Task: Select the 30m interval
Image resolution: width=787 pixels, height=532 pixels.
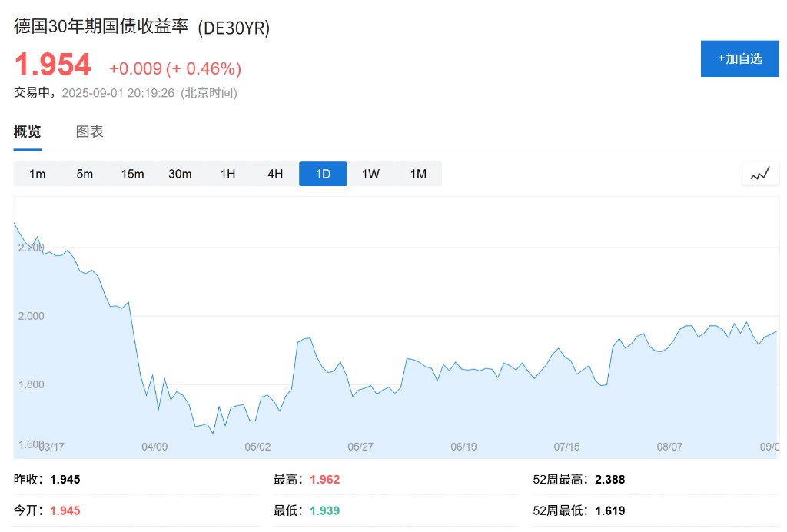Action: (x=180, y=174)
